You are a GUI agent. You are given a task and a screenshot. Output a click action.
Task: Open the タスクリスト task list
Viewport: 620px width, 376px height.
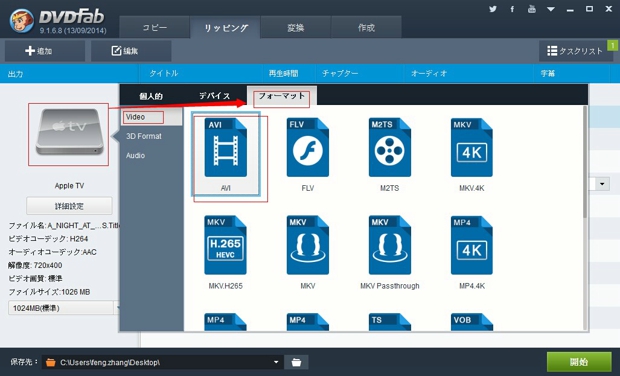click(575, 51)
